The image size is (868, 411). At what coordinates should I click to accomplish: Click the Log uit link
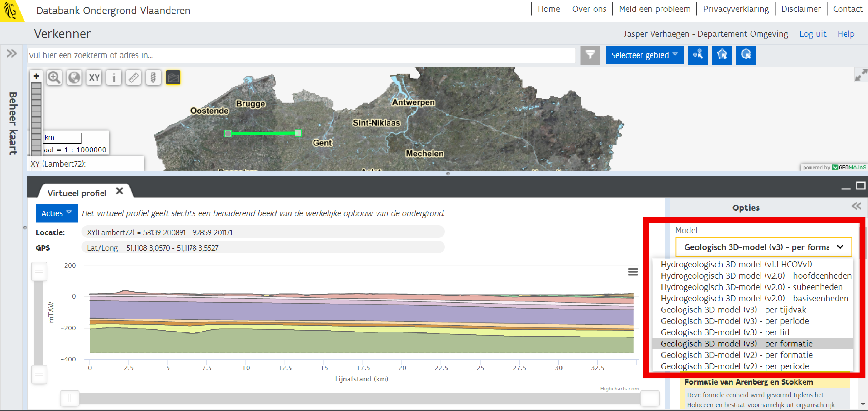812,34
